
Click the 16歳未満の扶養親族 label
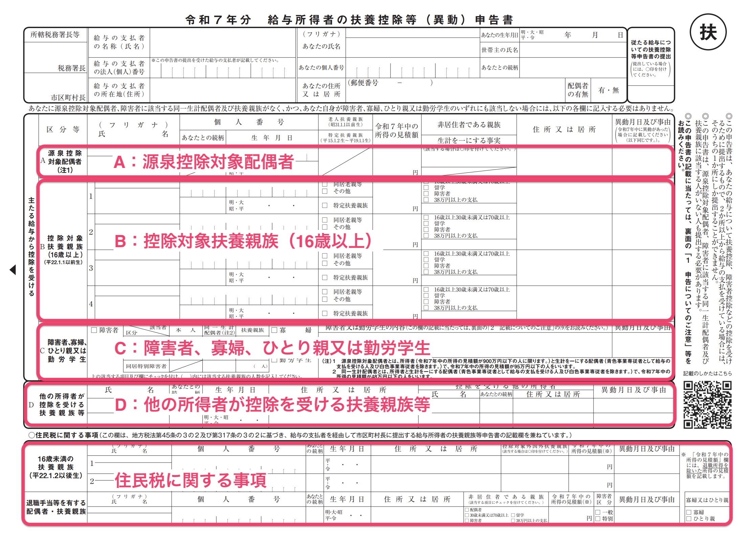[x=55, y=467]
